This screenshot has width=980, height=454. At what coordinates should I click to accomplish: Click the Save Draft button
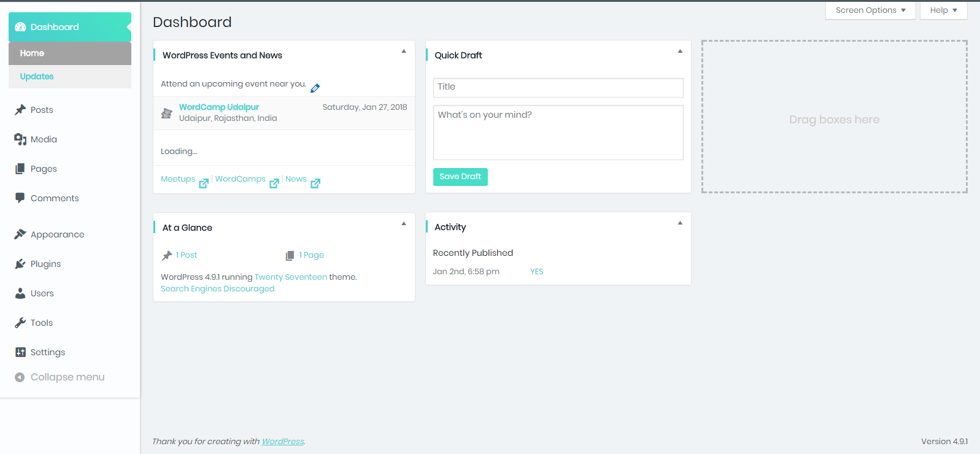460,177
